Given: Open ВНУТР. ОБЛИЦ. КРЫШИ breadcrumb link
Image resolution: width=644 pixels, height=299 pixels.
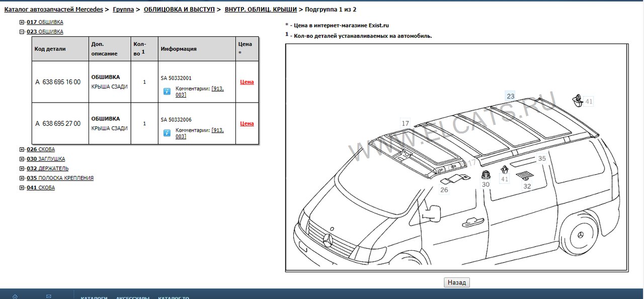Looking at the screenshot, I should 261,10.
